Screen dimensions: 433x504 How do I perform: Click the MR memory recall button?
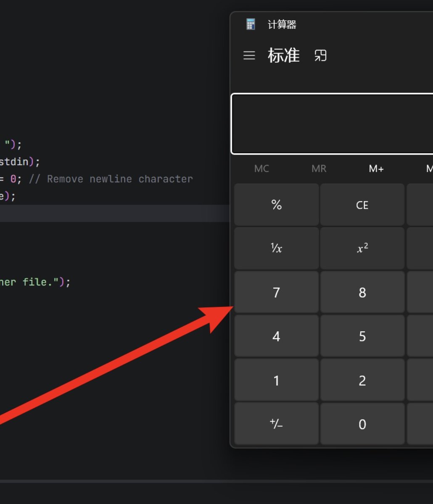pos(319,169)
